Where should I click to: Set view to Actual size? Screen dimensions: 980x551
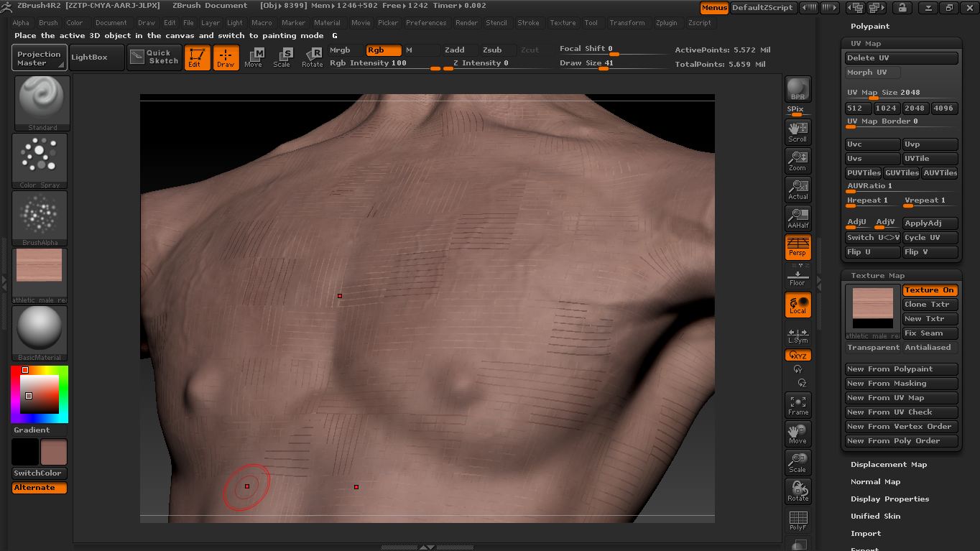click(798, 189)
